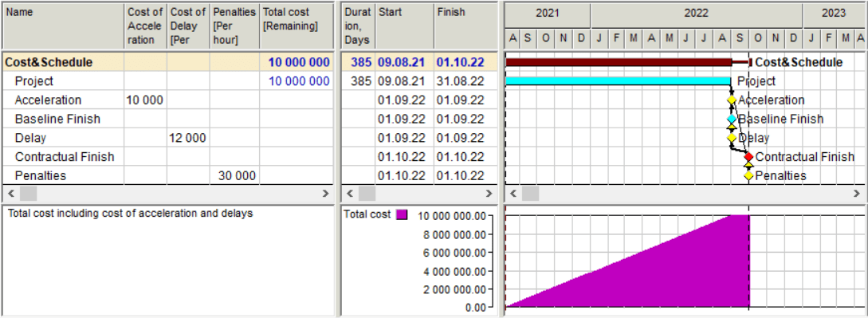
Task: Select the Contractual Finish row name
Action: [x=65, y=156]
